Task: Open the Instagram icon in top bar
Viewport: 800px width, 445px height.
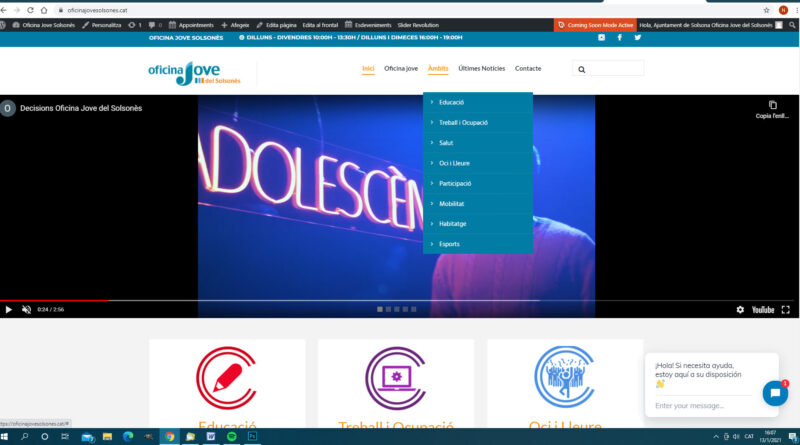Action: 601,37
